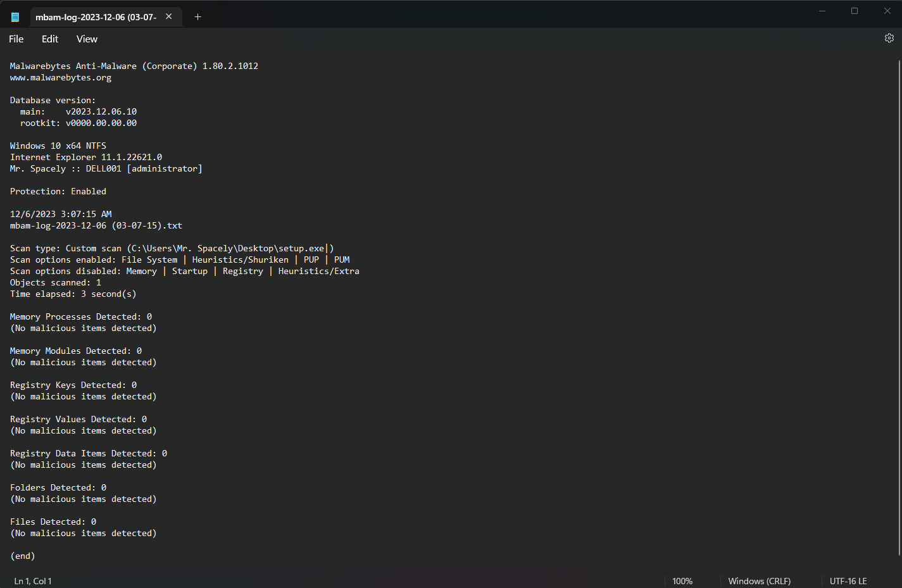Click the 'Objects scanned: 1' line
The height and width of the screenshot is (588, 902).
pos(56,283)
